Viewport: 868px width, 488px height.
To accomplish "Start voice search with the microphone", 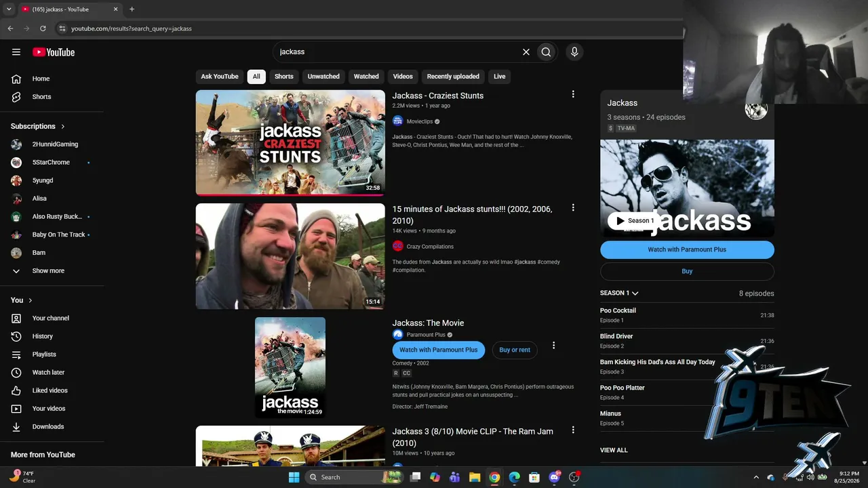I will (x=574, y=52).
